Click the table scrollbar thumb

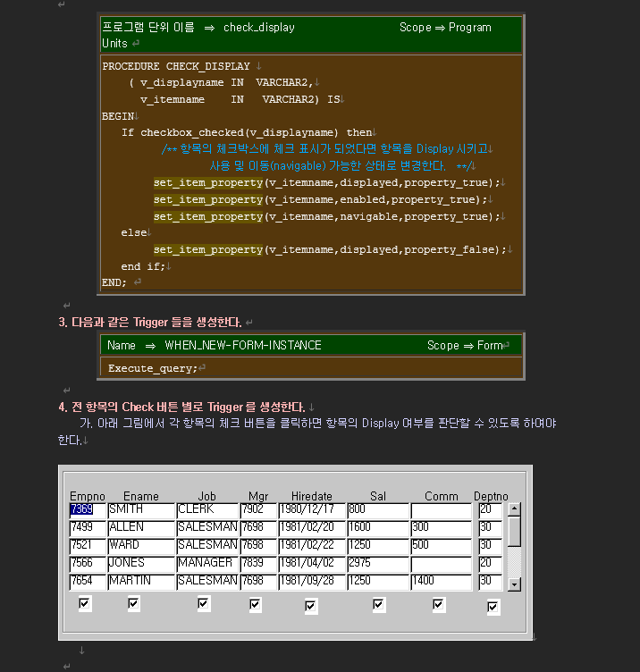(x=514, y=531)
